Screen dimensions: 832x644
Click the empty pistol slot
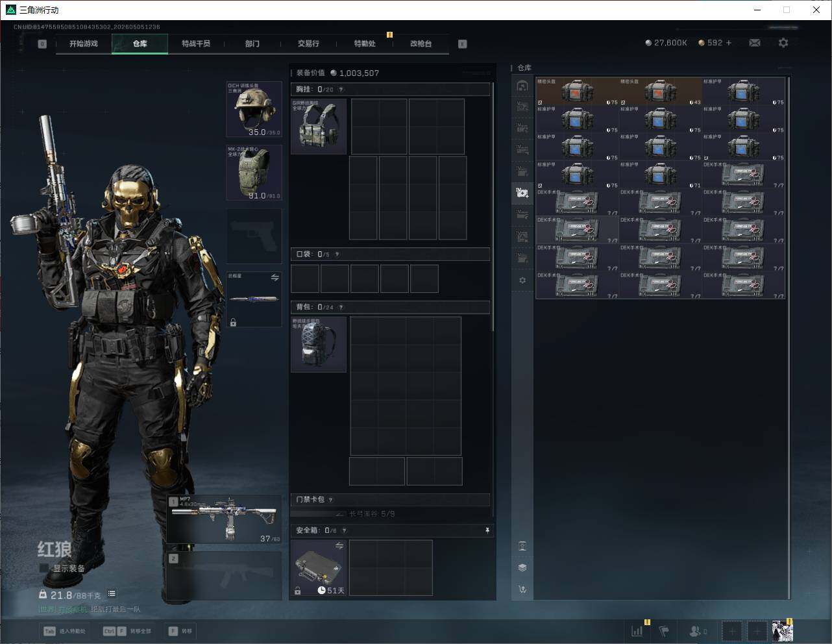tap(254, 236)
